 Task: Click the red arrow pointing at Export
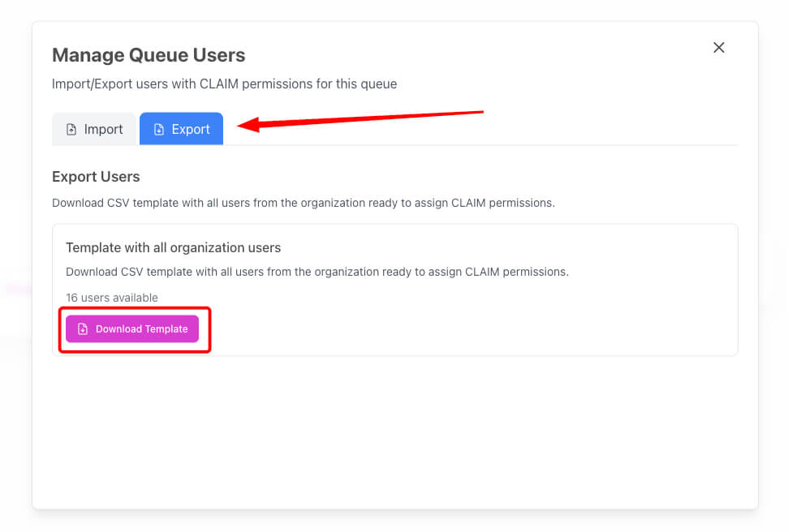click(x=360, y=121)
